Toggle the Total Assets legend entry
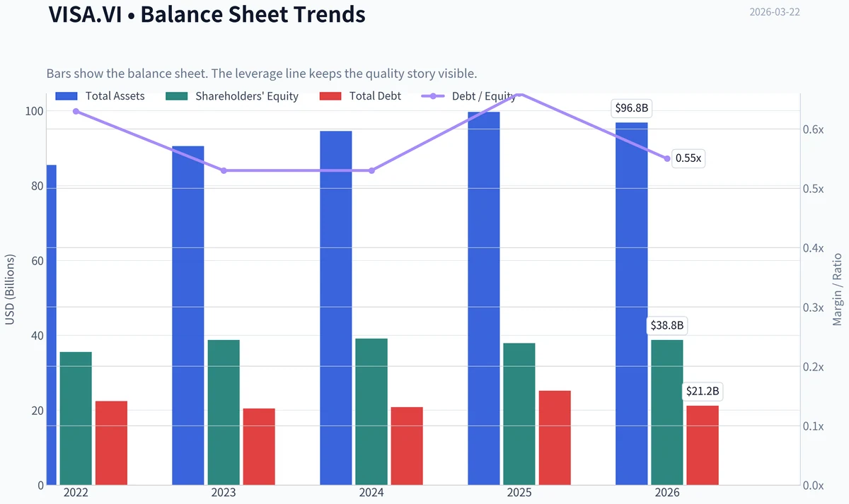Screen dimensions: 849x504 (100, 96)
